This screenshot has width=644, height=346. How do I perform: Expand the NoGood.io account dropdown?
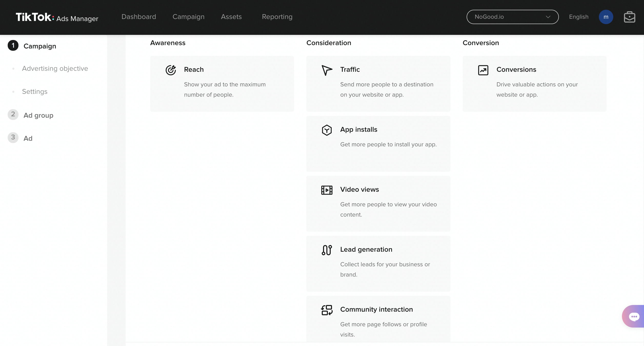click(512, 17)
